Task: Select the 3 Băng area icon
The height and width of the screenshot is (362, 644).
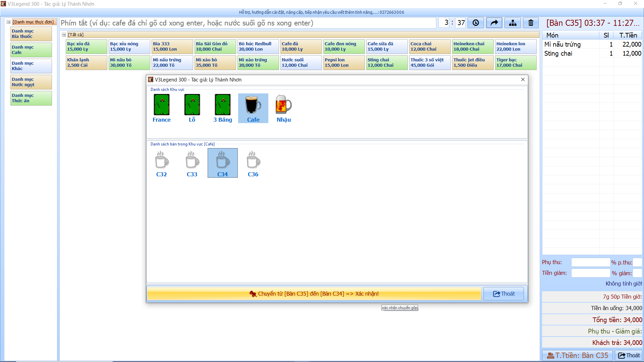Action: 223,108
